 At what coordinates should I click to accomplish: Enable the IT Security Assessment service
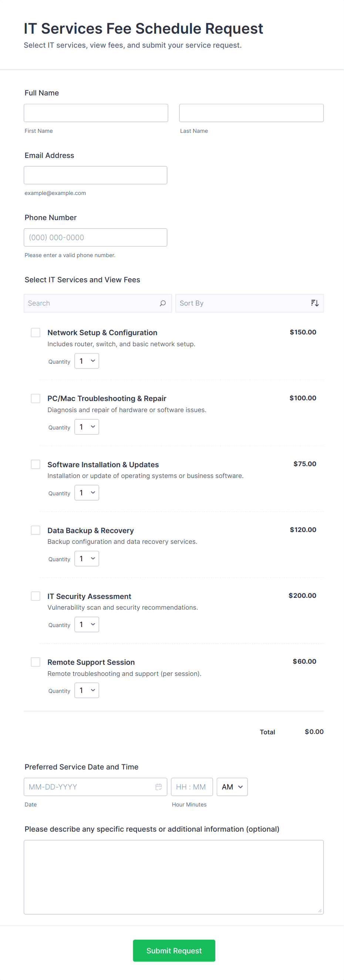(x=36, y=596)
